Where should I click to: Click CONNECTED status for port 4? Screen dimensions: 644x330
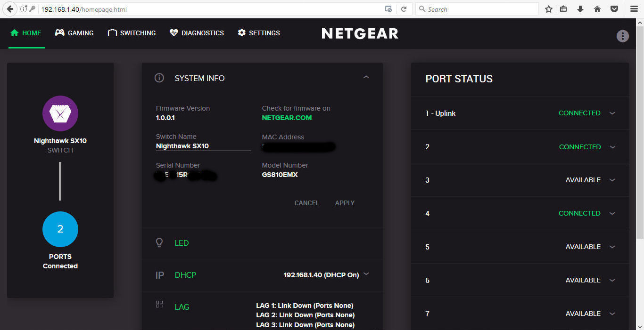tap(579, 213)
